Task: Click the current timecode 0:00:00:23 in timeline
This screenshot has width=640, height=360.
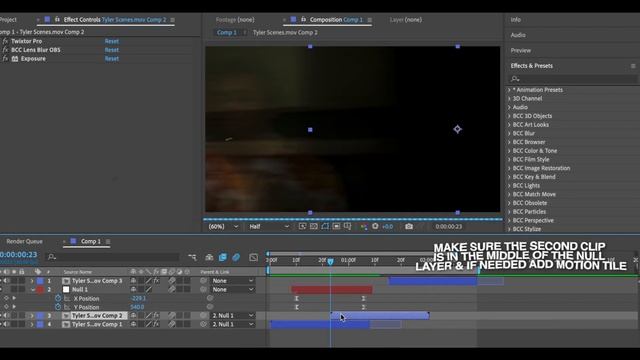Action: (x=19, y=255)
